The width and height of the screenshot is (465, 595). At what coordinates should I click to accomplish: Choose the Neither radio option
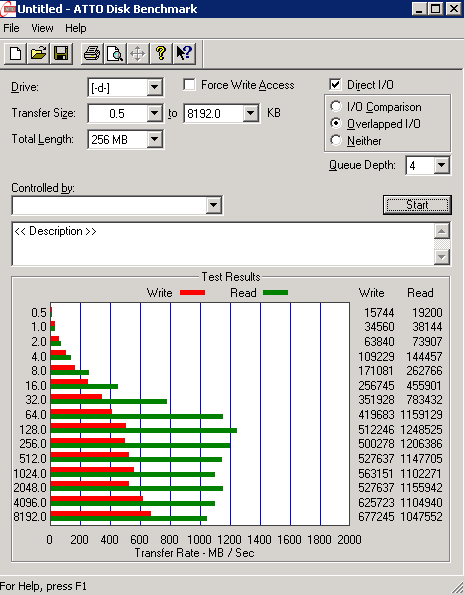pyautogui.click(x=336, y=140)
